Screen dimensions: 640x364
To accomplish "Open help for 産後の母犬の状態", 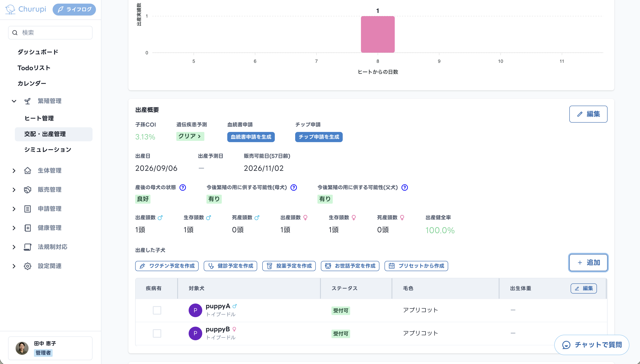I will [x=182, y=188].
